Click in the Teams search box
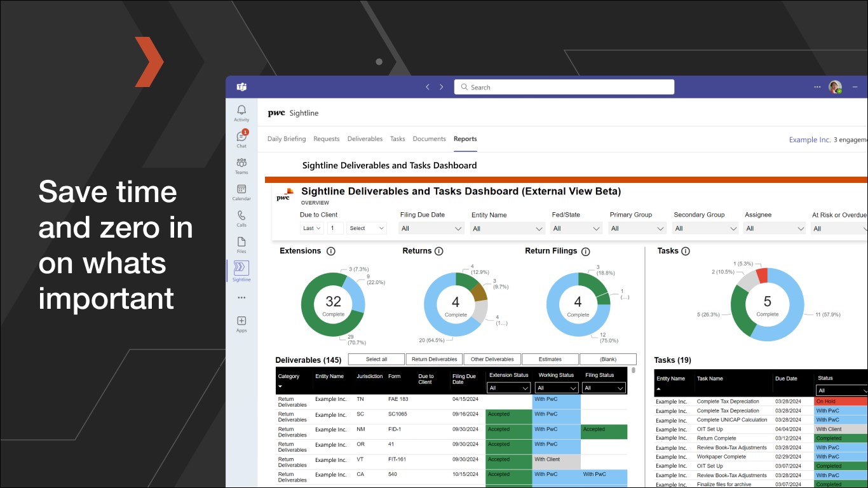The image size is (868, 488). click(564, 87)
